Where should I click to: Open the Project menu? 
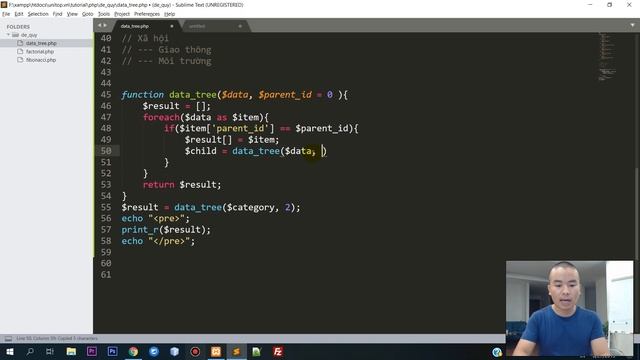click(122, 14)
